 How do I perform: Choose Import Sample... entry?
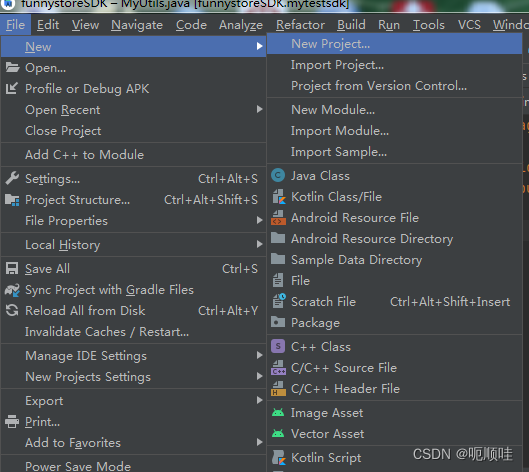point(394,151)
